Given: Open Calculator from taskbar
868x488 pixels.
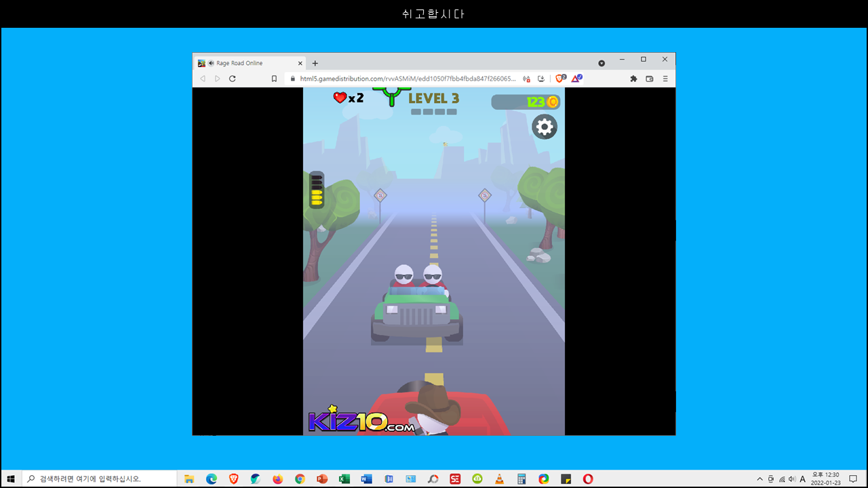Looking at the screenshot, I should tap(521, 479).
